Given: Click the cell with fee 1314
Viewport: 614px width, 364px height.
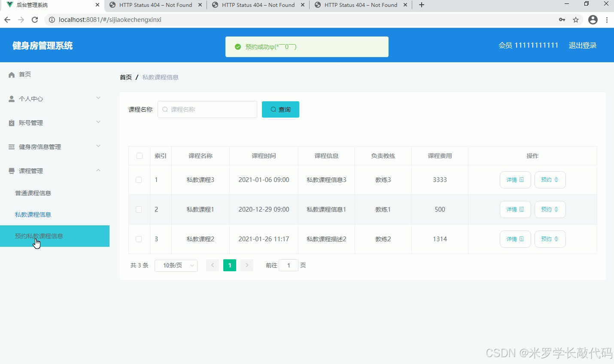Looking at the screenshot, I should 440,239.
